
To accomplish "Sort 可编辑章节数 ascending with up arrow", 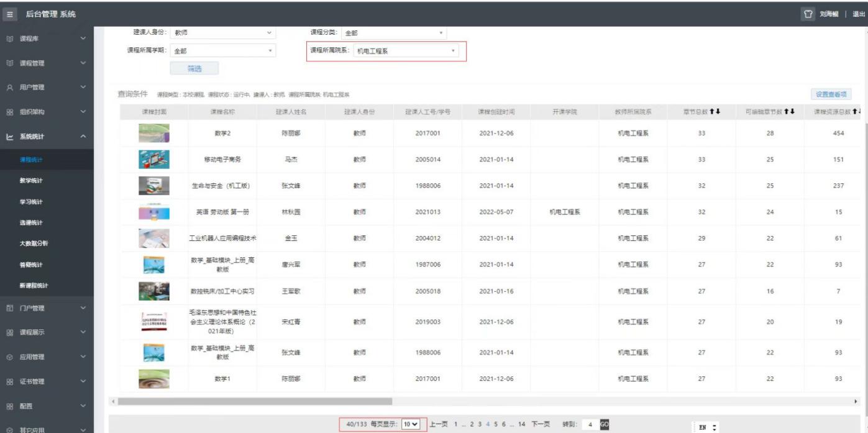I will pos(787,112).
